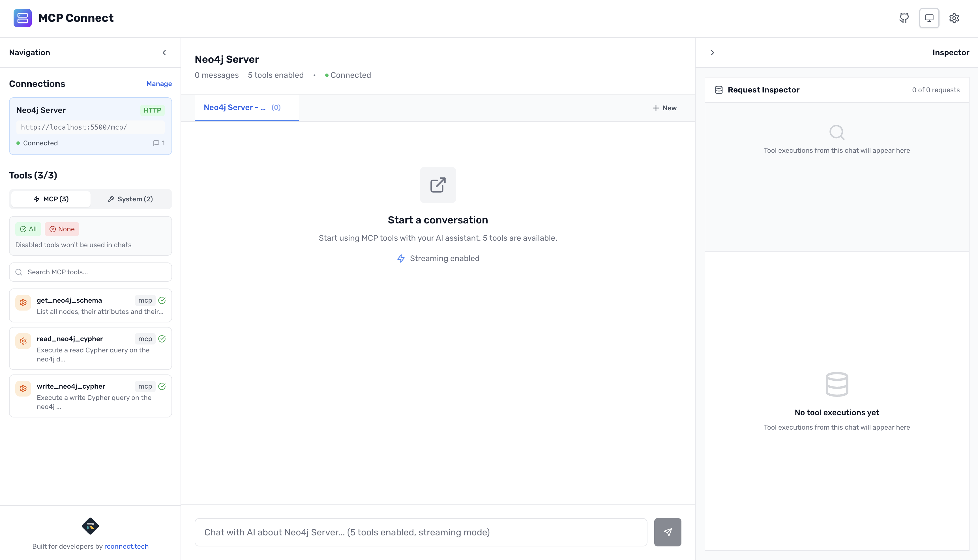Visit the rconnect.tech link

click(126, 546)
